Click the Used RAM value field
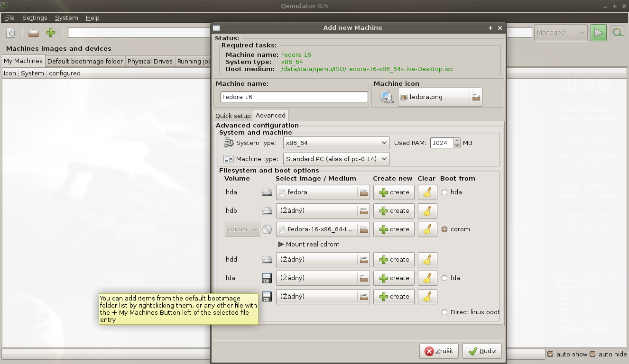This screenshot has height=364, width=629. pos(442,143)
